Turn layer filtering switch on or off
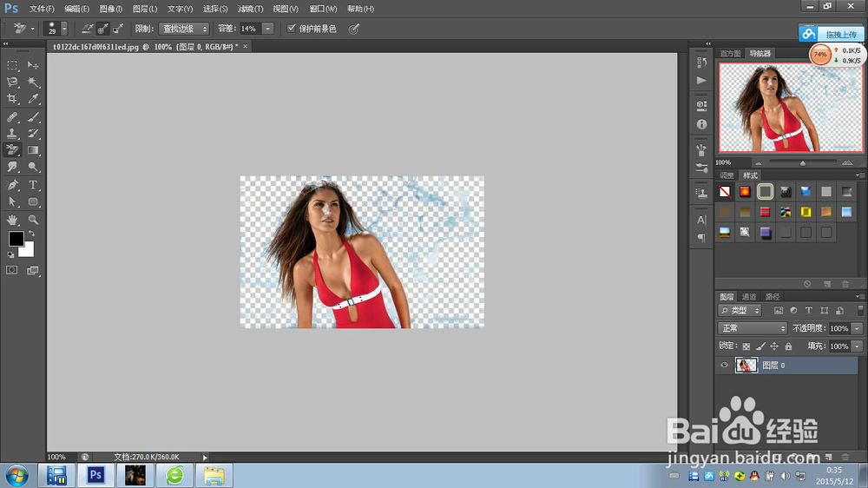The height and width of the screenshot is (488, 868). [x=860, y=310]
